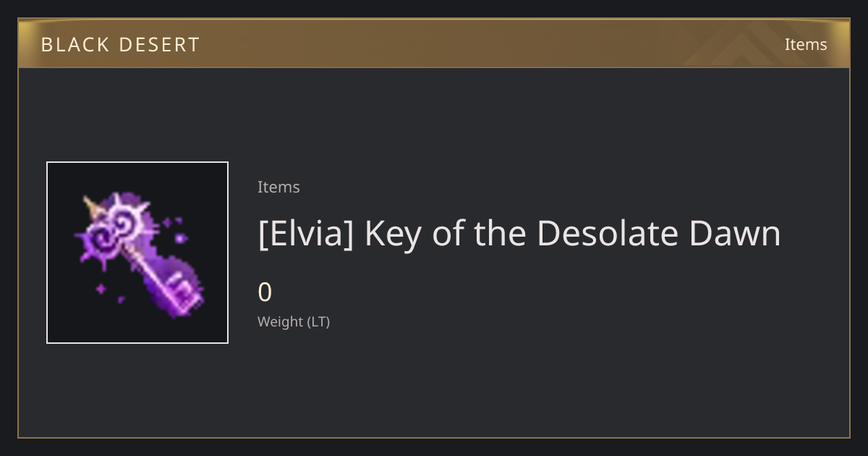
Task: Click the gold header bar
Action: [434, 43]
